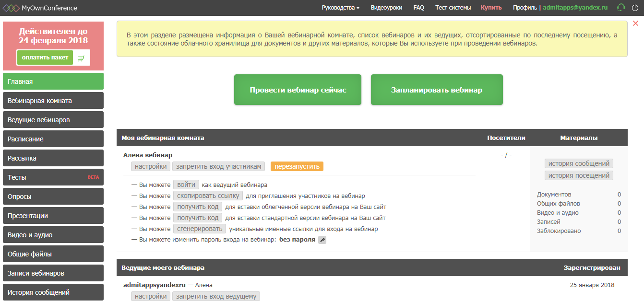Open настройки for Алена вебинар
The image size is (644, 301).
(x=151, y=166)
